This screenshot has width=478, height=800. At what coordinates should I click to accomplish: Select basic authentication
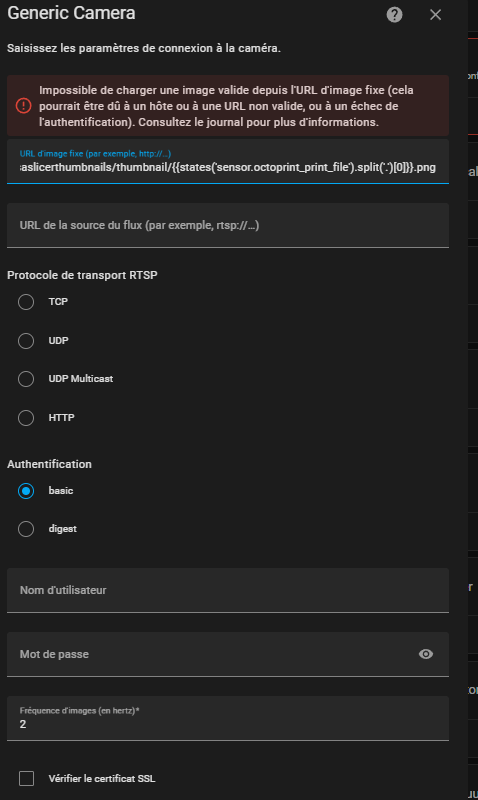(26, 491)
